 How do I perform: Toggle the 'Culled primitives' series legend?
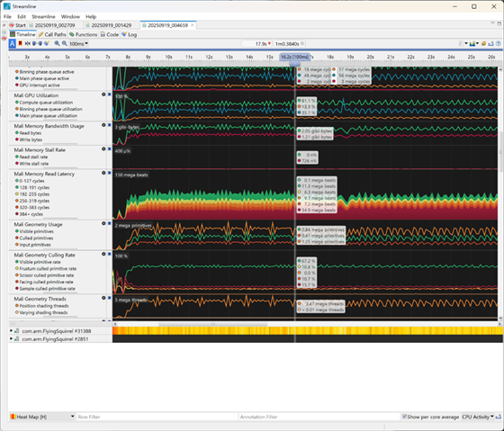pyautogui.click(x=34, y=238)
